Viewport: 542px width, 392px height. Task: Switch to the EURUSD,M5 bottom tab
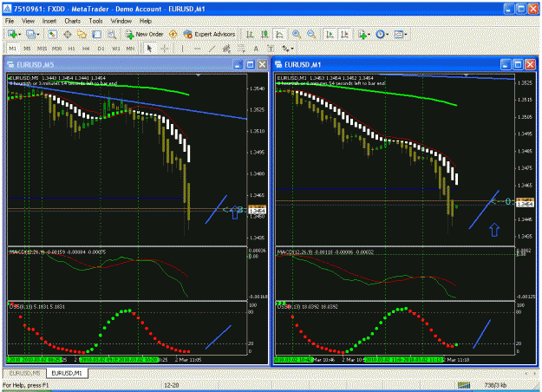click(24, 373)
